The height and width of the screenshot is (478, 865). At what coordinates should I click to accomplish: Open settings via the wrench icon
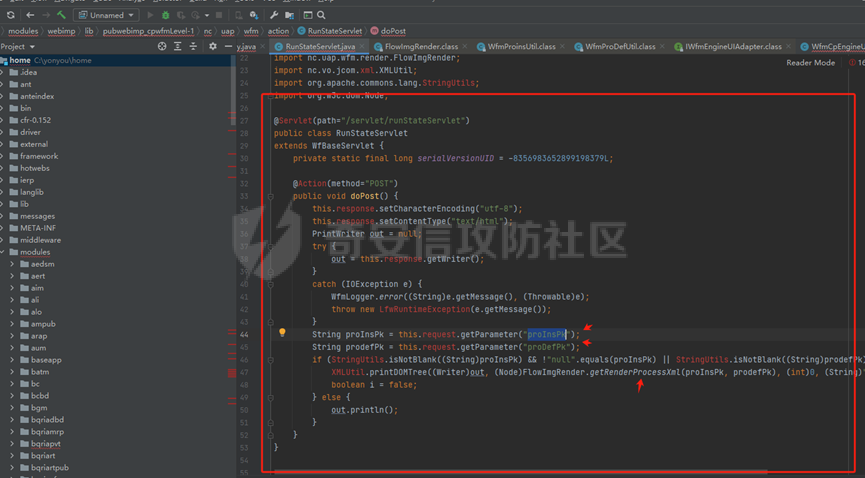pyautogui.click(x=274, y=15)
